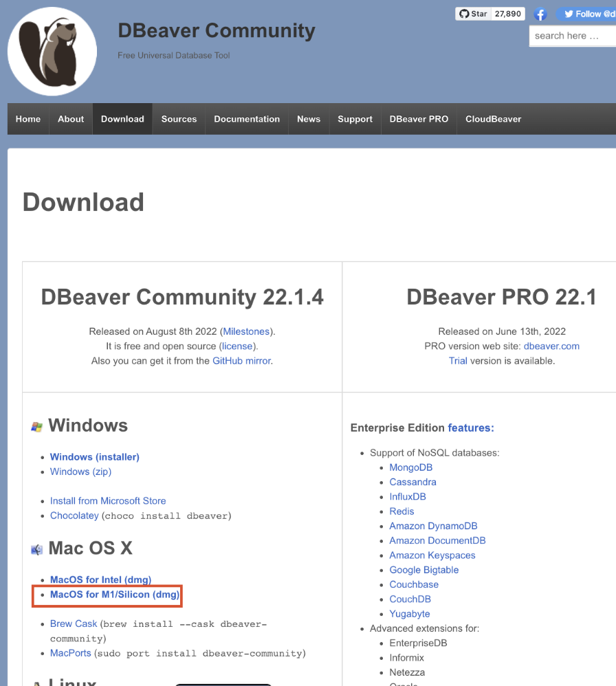The image size is (616, 686).
Task: Click the Windows logo beside the Windows heading
Action: [x=36, y=425]
